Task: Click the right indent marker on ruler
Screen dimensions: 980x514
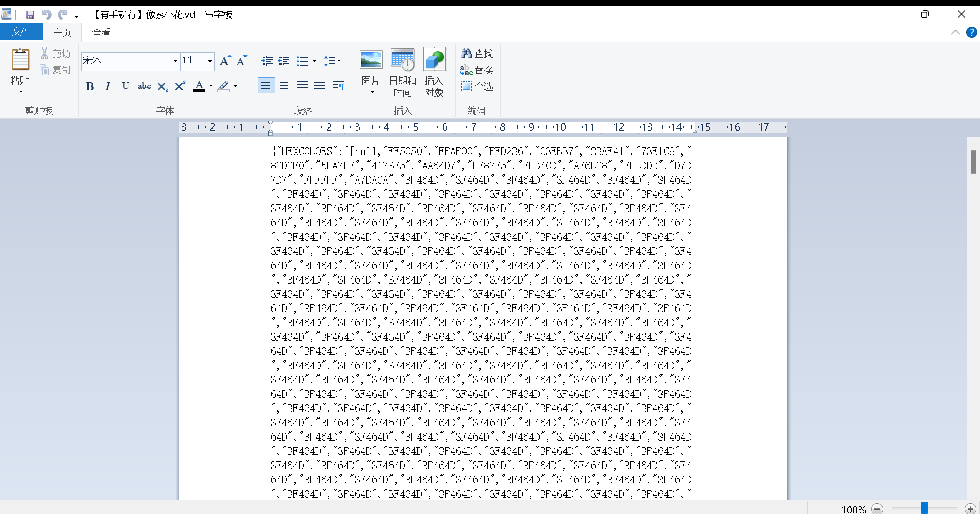Action: click(695, 131)
